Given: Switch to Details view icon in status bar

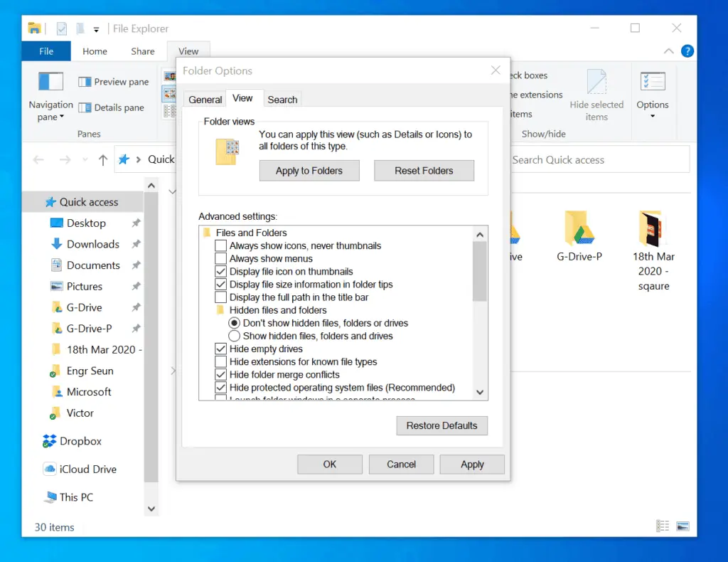Looking at the screenshot, I should 663,526.
